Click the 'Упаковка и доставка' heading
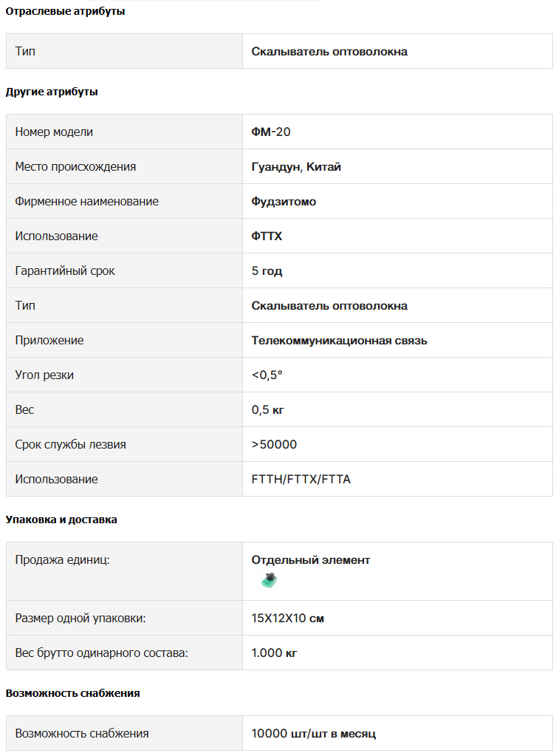 [x=61, y=520]
